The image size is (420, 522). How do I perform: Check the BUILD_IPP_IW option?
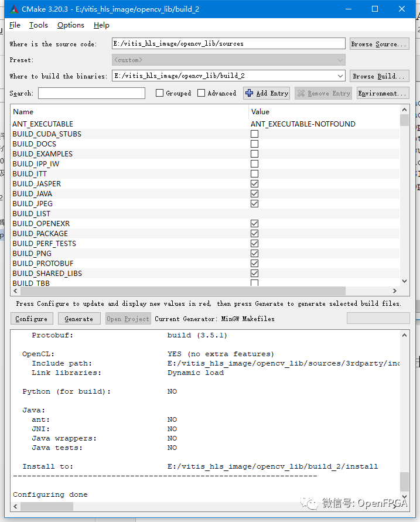tap(255, 164)
